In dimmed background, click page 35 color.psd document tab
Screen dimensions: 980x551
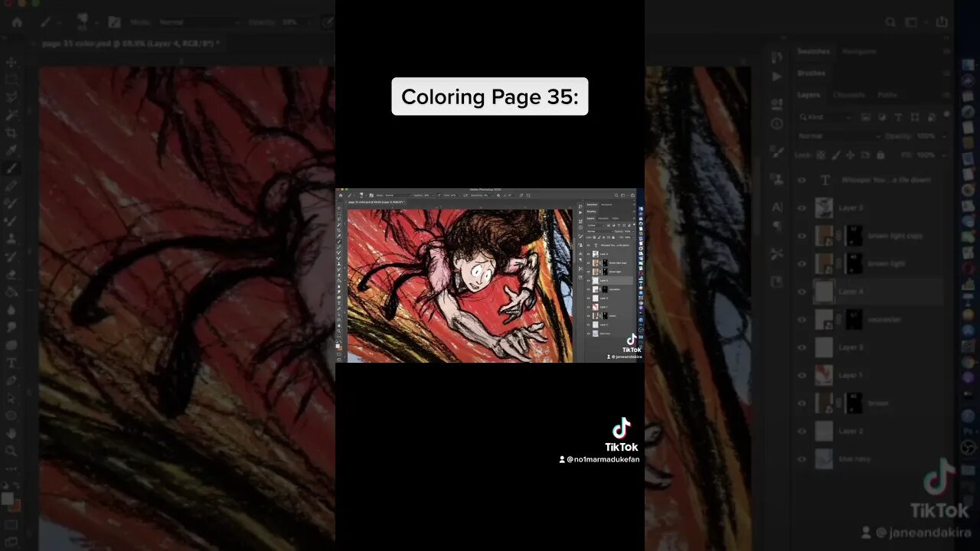[x=130, y=44]
